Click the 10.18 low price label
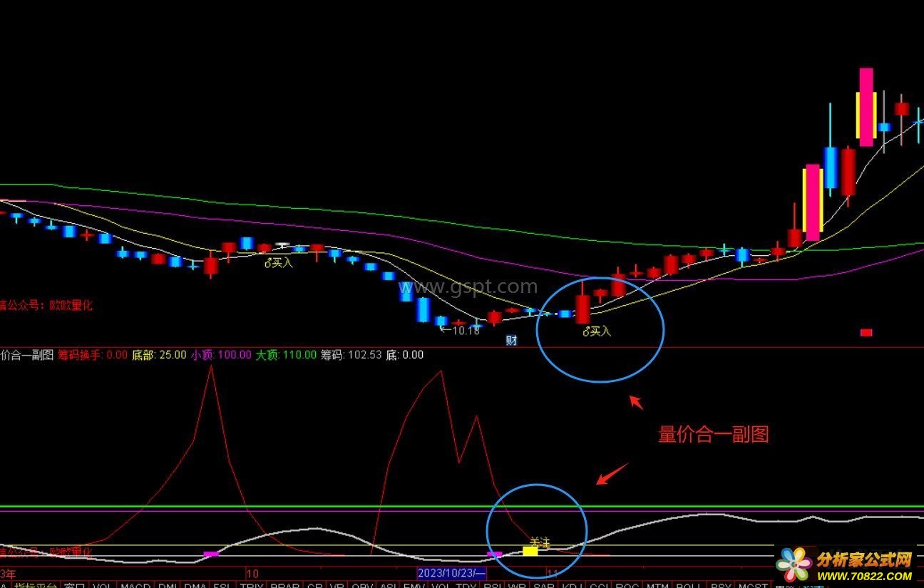Image resolution: width=924 pixels, height=588 pixels. (x=466, y=330)
